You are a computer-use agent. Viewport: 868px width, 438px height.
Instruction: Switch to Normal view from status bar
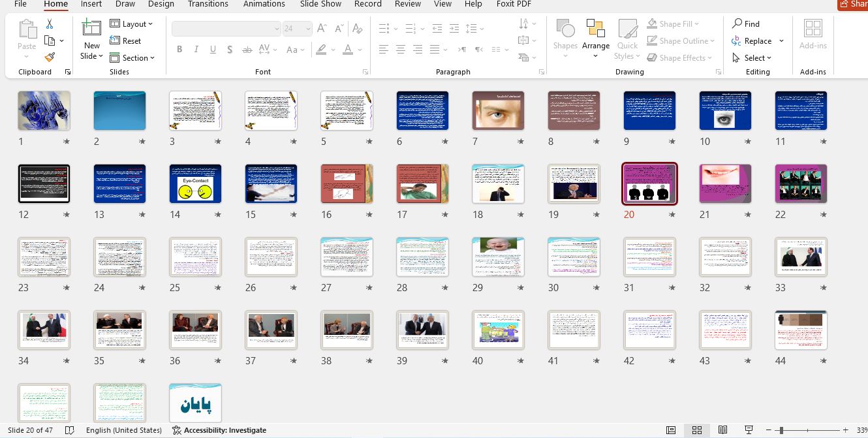coord(671,430)
